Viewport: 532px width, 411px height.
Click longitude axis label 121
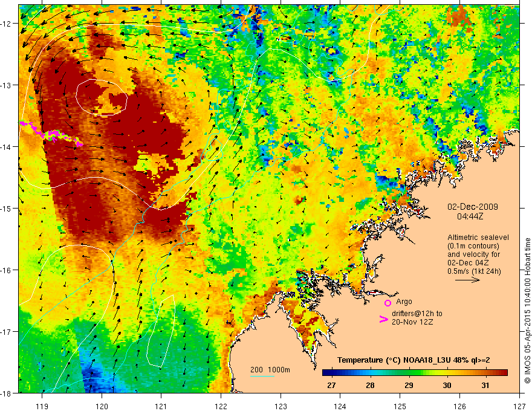[161, 406]
